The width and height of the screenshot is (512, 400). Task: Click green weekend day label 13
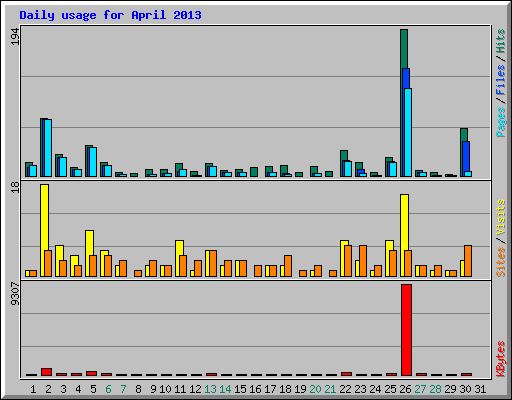click(210, 389)
